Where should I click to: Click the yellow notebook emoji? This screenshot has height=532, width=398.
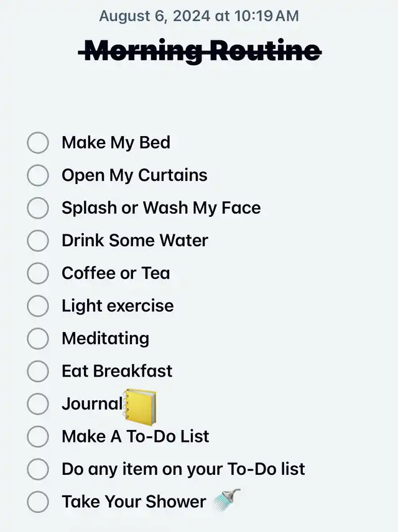140,406
